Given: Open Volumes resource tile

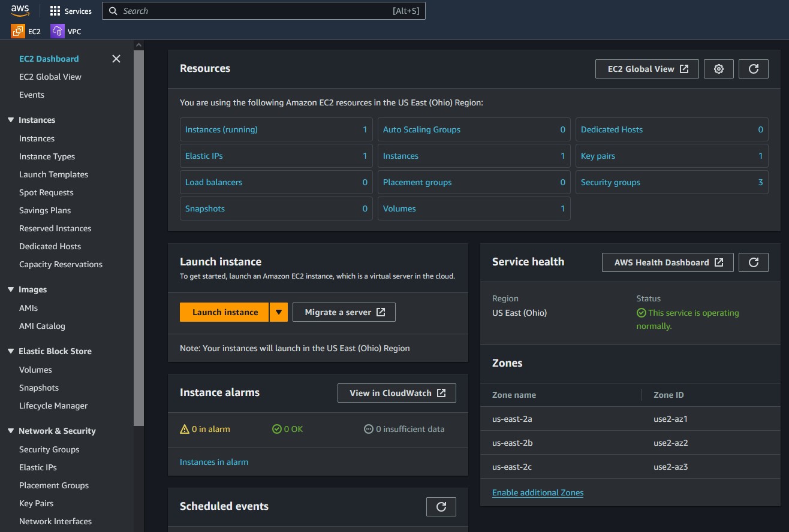Looking at the screenshot, I should [x=474, y=208].
